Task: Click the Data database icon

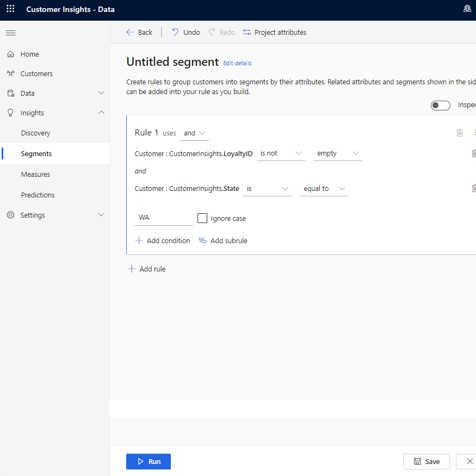Action: pos(11,93)
